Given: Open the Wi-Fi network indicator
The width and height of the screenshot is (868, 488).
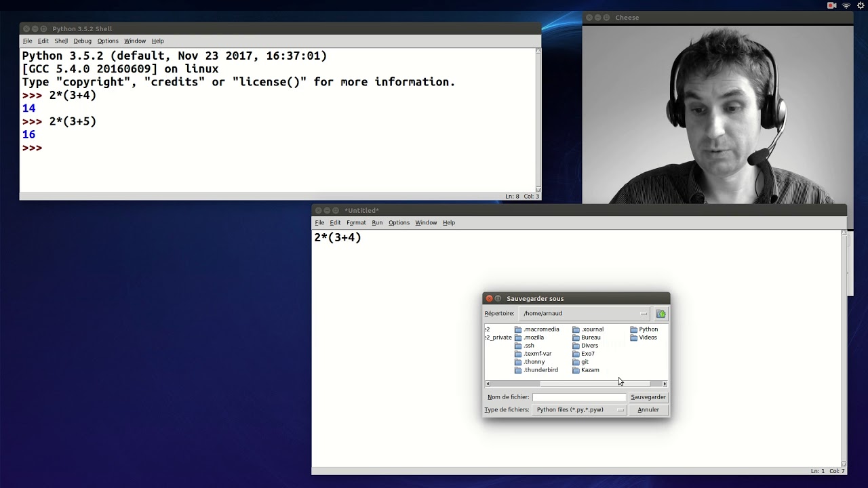Looking at the screenshot, I should [846, 5].
